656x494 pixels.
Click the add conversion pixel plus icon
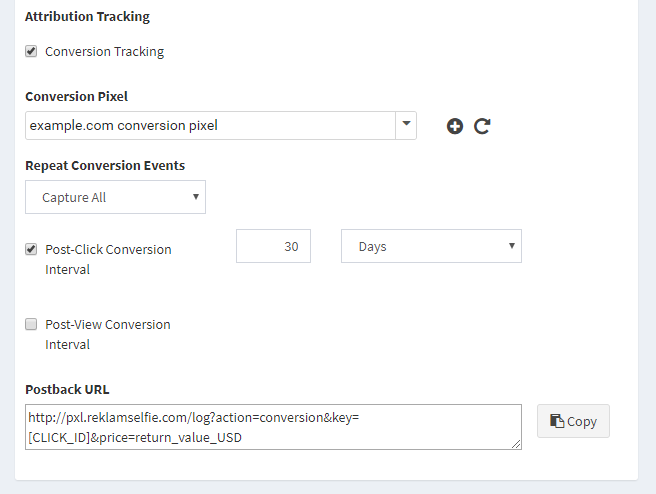click(x=455, y=126)
